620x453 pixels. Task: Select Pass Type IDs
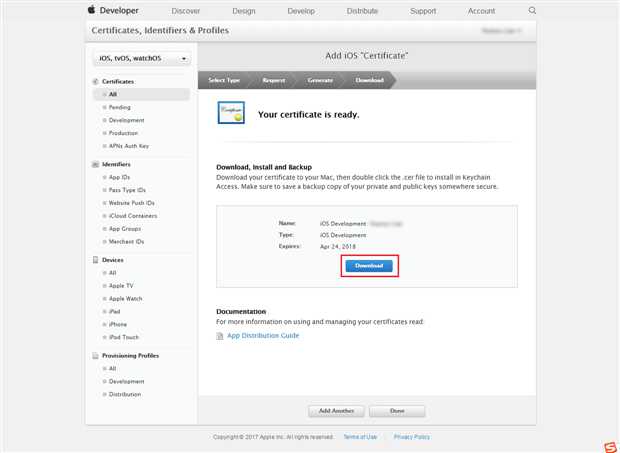(x=127, y=190)
